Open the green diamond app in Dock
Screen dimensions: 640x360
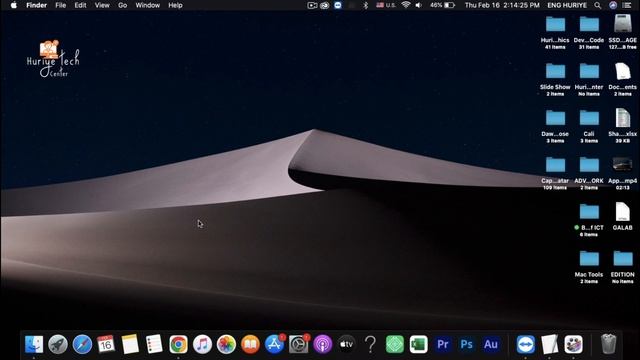[395, 344]
